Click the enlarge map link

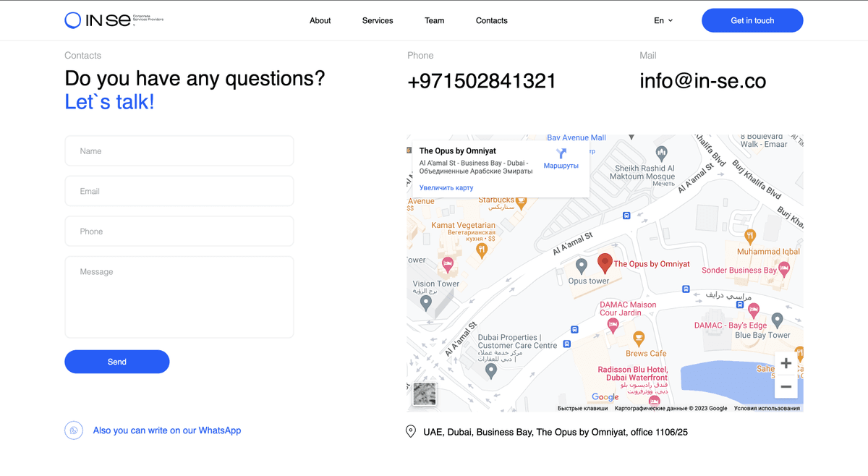446,187
